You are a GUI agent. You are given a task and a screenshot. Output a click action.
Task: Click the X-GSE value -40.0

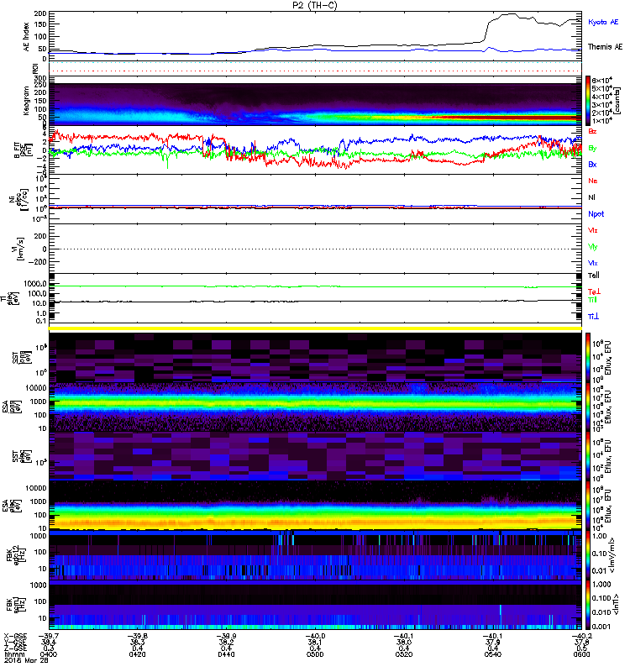click(x=315, y=636)
